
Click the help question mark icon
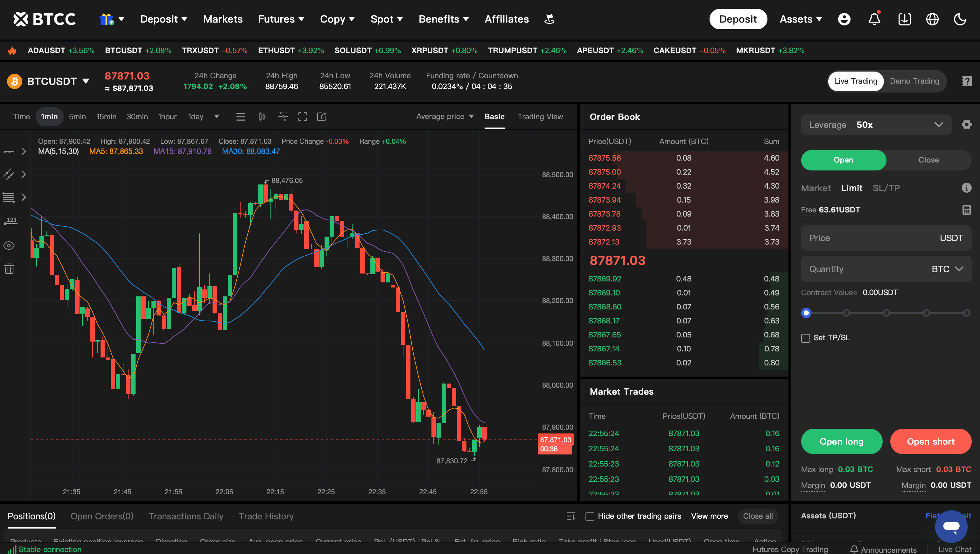pyautogui.click(x=967, y=81)
